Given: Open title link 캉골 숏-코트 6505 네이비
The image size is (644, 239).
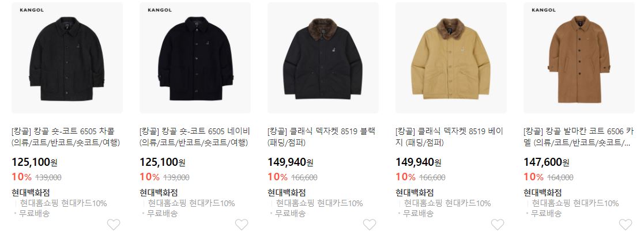Looking at the screenshot, I should tap(195, 137).
